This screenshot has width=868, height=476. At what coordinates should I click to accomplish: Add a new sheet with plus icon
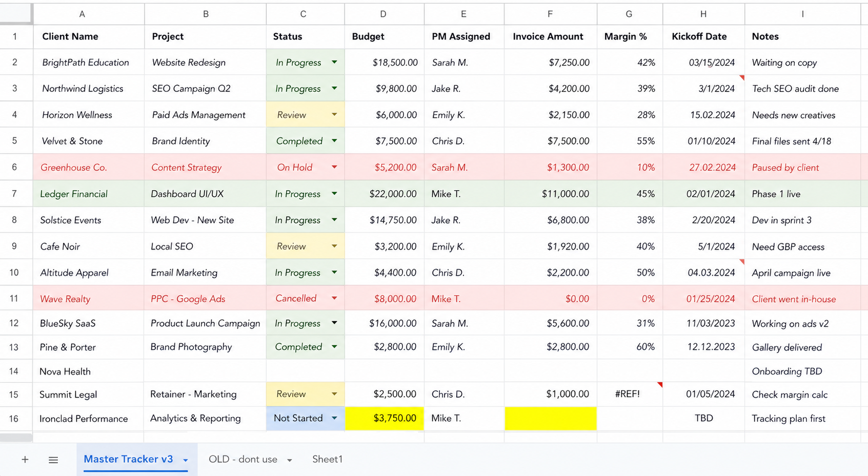(x=25, y=460)
